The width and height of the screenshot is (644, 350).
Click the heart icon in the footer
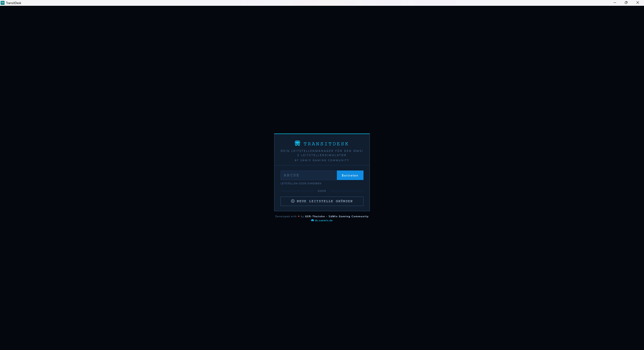pyautogui.click(x=299, y=216)
